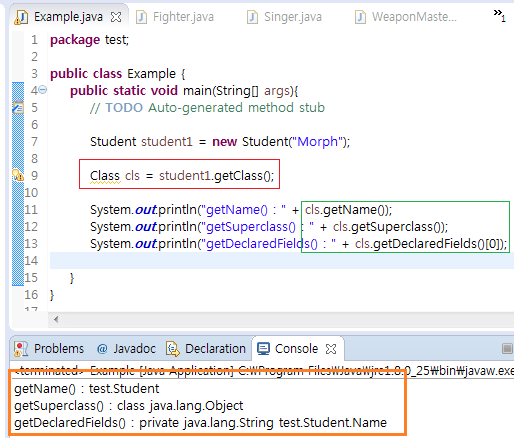Screen dimensions: 514x438
Task: Open the Problems view tab
Action: tap(49, 349)
